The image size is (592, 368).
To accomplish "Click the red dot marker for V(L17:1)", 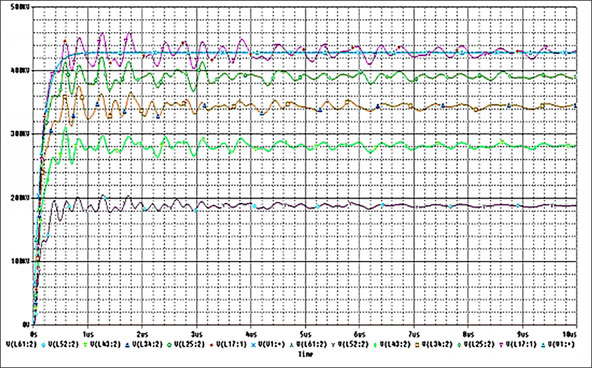I will (211, 345).
